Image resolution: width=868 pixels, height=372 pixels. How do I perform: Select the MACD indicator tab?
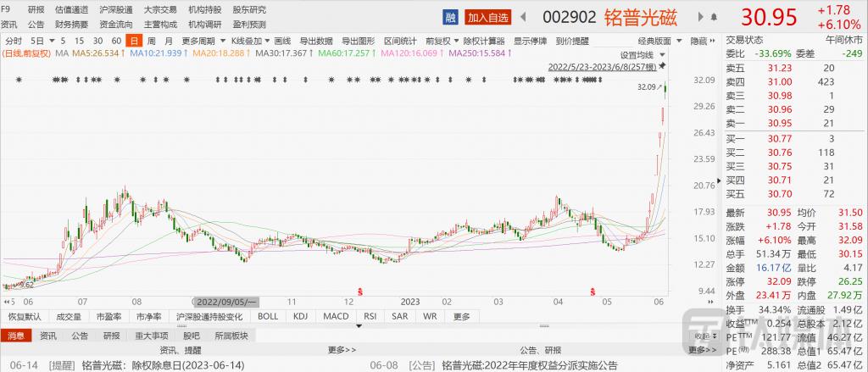(x=336, y=317)
